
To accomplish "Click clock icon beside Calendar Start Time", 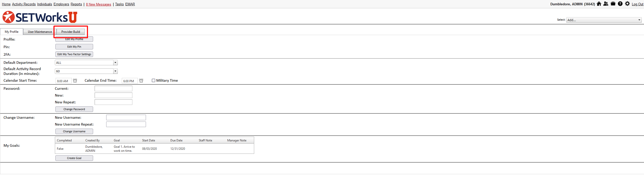I will pos(75,81).
